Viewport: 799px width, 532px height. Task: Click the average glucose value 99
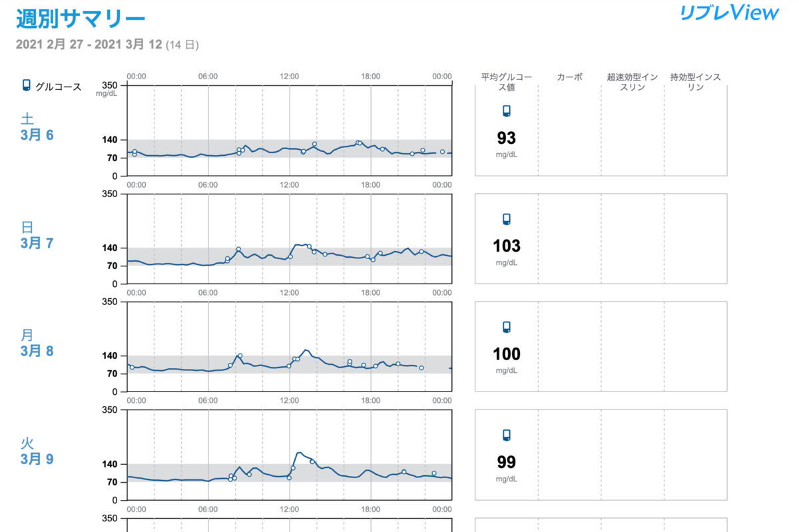(507, 461)
